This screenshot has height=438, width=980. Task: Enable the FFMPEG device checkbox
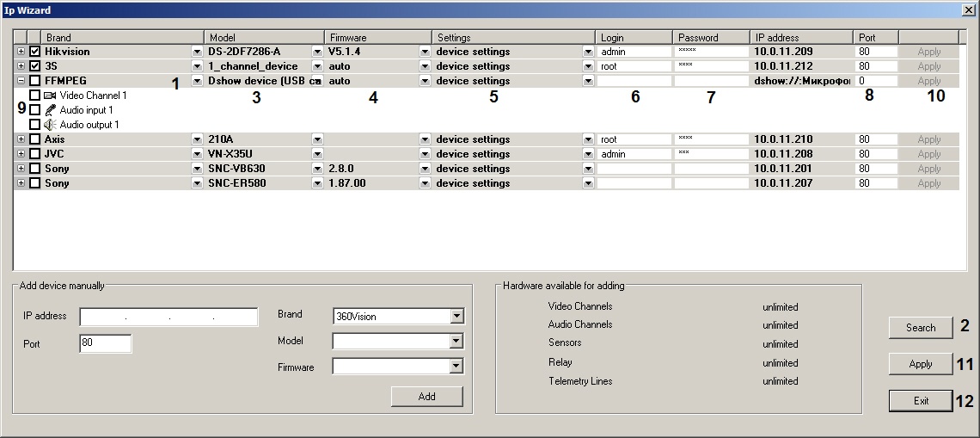coord(34,81)
